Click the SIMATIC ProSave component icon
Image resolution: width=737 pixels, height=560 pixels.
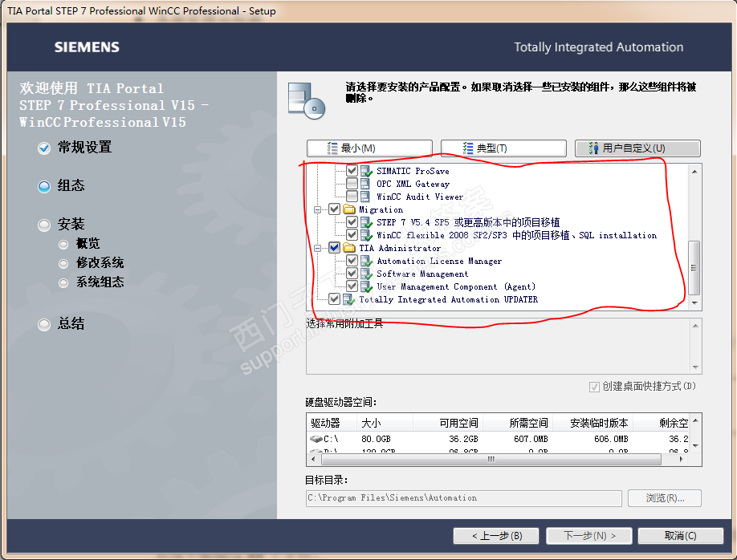366,171
